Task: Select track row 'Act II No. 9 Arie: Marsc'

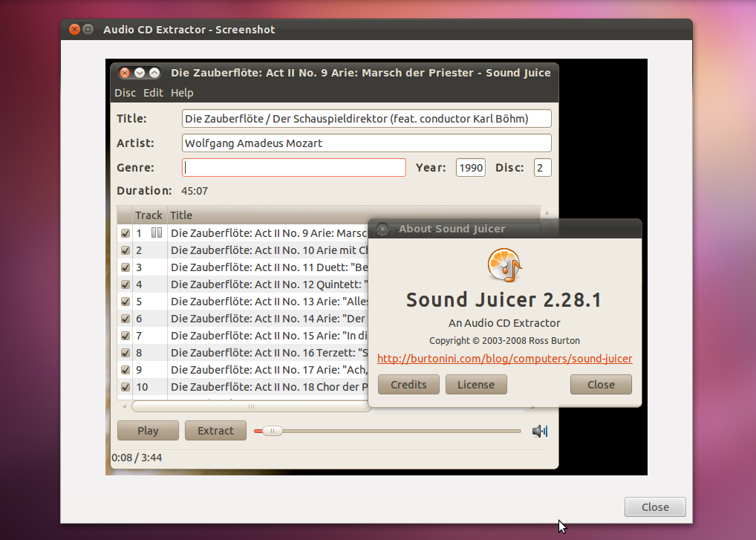Action: pos(243,233)
